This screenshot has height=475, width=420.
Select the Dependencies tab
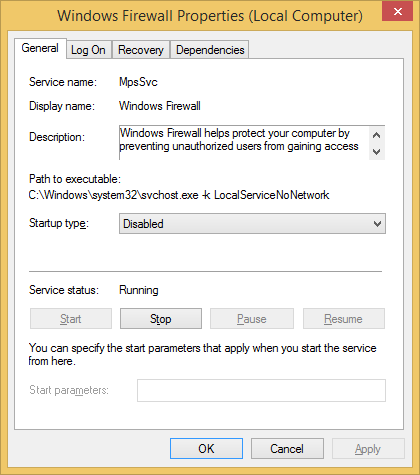(x=210, y=50)
